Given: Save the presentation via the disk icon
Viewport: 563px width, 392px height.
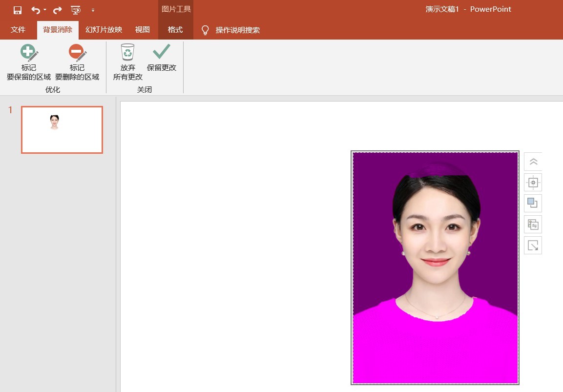Looking at the screenshot, I should 17,9.
